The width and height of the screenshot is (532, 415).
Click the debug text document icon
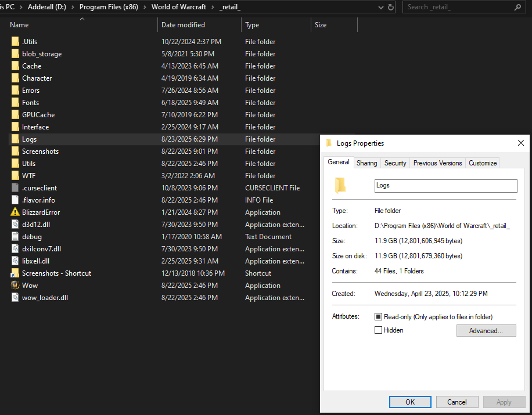[15, 236]
